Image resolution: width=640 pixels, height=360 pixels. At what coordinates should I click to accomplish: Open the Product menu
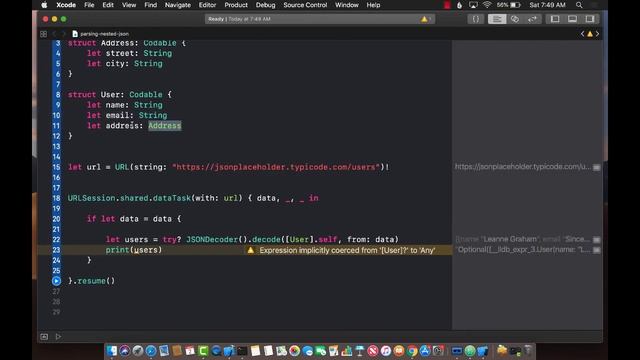[x=236, y=5]
